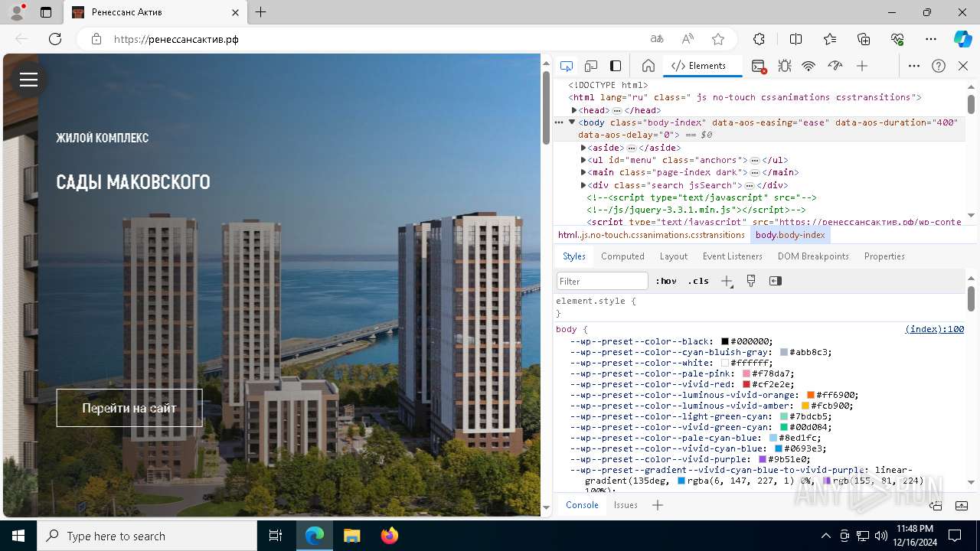Open tab actions menu icon

(46, 12)
